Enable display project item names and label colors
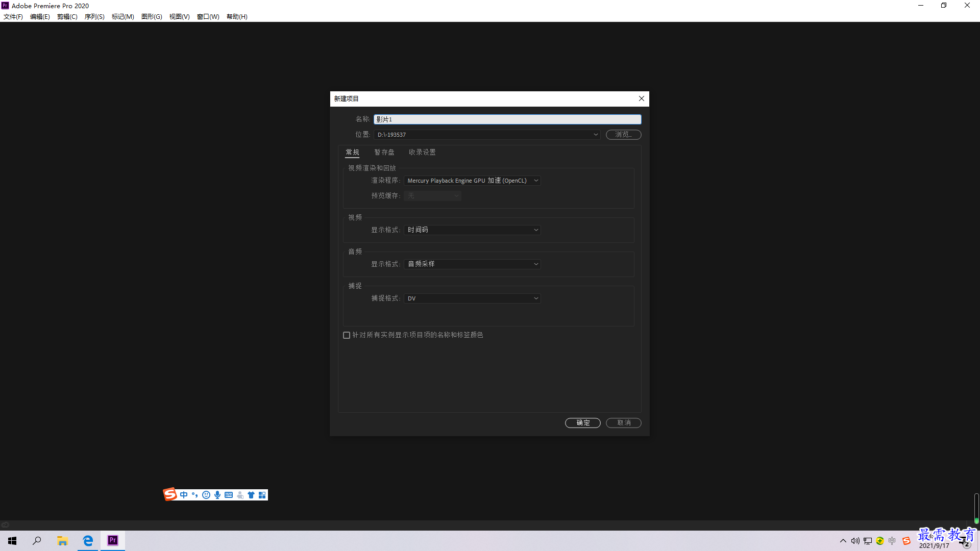This screenshot has height=551, width=980. click(347, 335)
